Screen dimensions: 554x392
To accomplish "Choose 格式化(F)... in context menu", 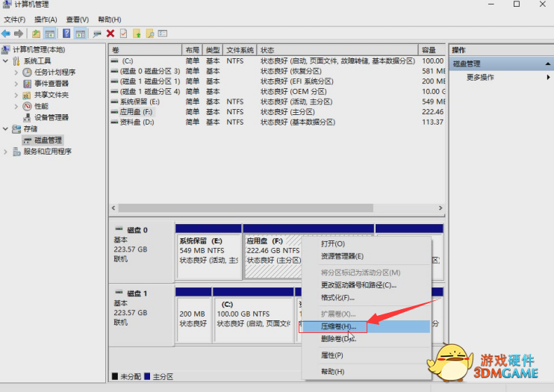I will point(366,298).
